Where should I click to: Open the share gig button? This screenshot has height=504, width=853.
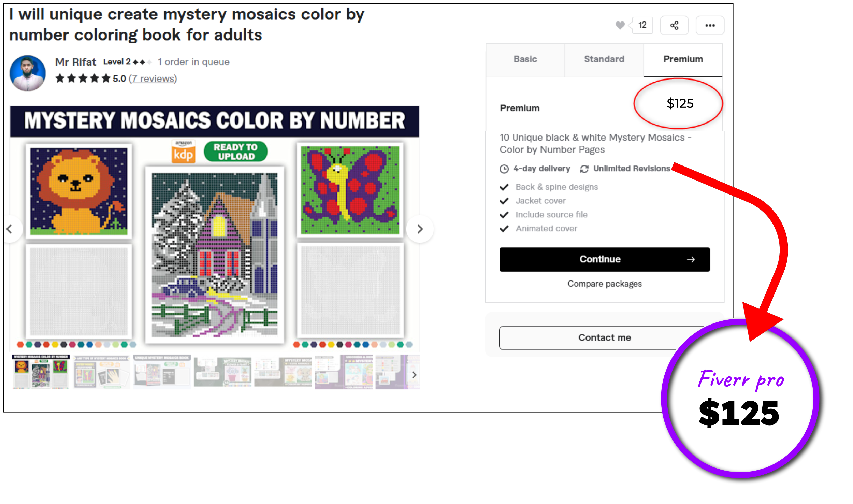click(674, 25)
